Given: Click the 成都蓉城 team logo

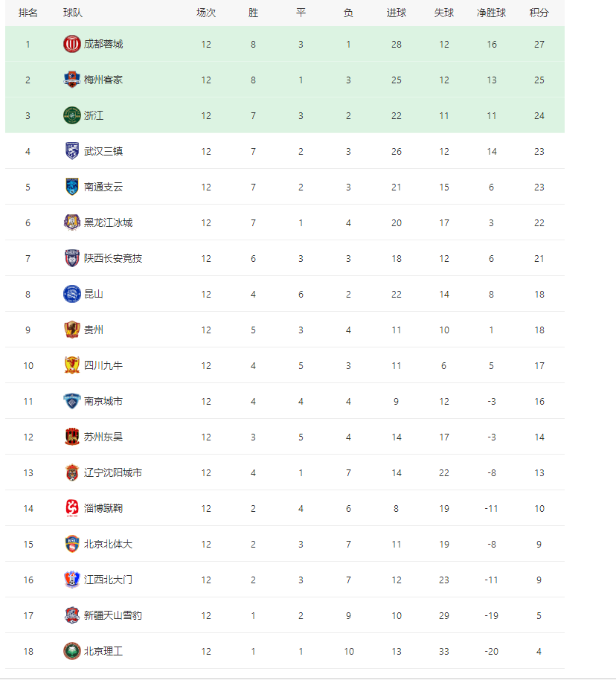Looking at the screenshot, I should click(72, 44).
